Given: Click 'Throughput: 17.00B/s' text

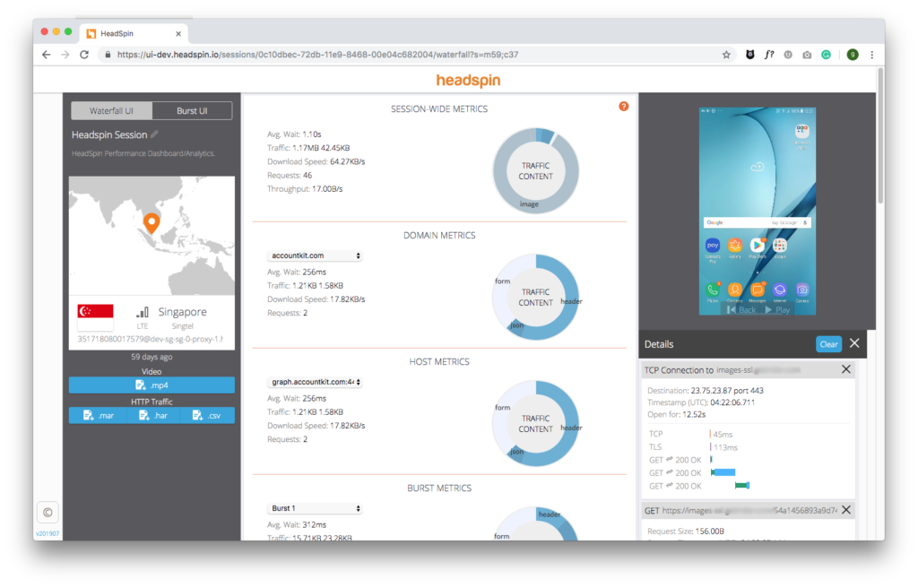Looking at the screenshot, I should (x=305, y=188).
